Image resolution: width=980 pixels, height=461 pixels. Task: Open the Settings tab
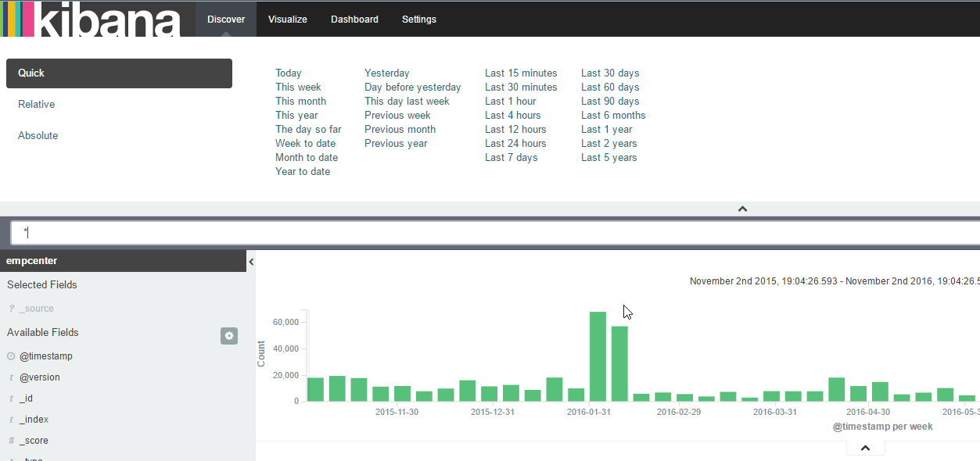pos(419,19)
